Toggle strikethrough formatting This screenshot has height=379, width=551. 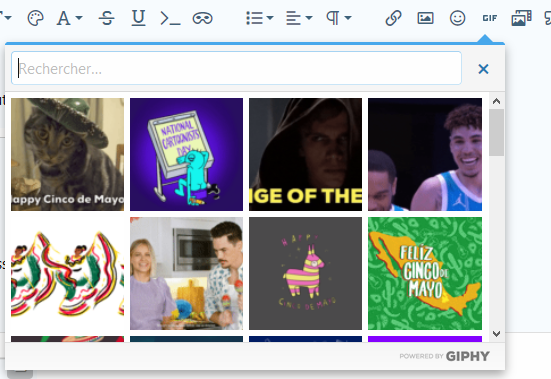click(x=106, y=18)
